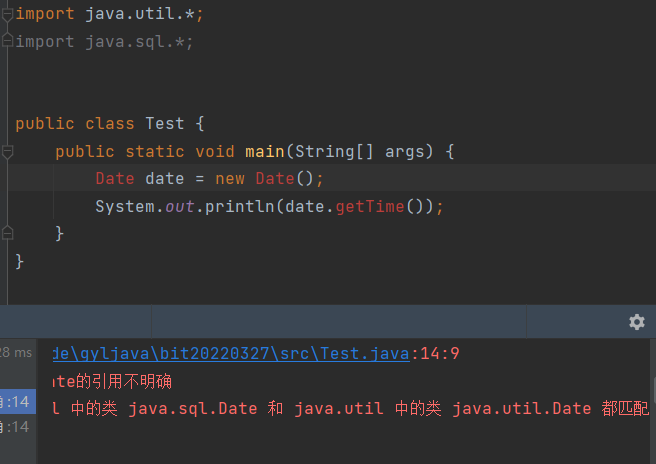Click 'String[] args' parameter
The image size is (656, 464).
364,151
